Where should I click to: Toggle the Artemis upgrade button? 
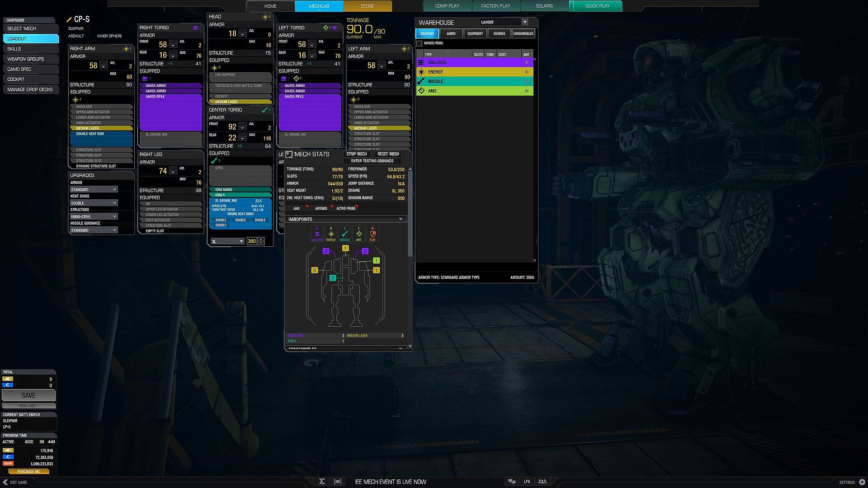pos(321,208)
